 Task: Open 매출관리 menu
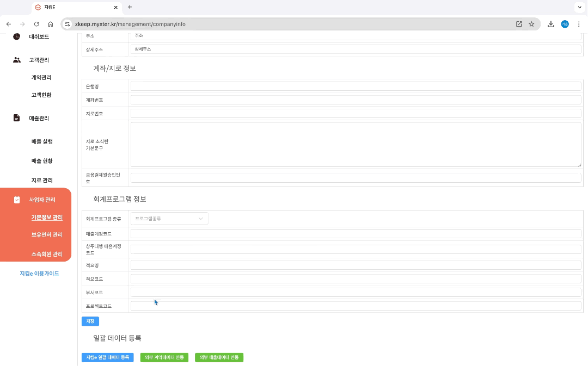[x=39, y=118]
